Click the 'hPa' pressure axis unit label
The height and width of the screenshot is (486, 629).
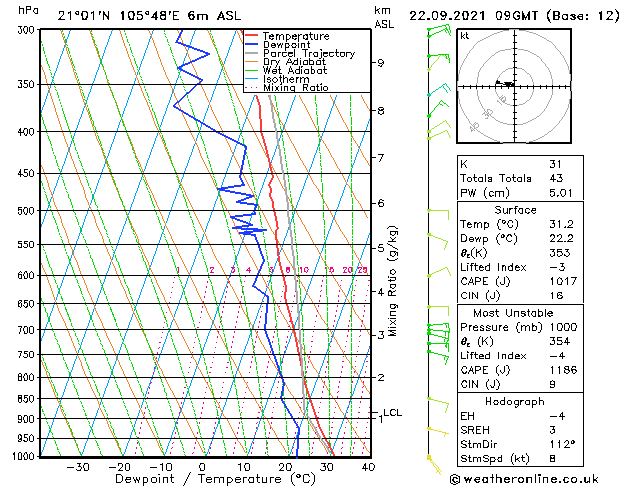click(28, 11)
